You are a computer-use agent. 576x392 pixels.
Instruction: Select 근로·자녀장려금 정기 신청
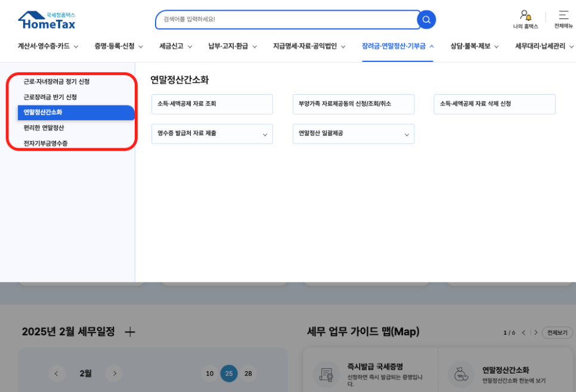click(57, 82)
